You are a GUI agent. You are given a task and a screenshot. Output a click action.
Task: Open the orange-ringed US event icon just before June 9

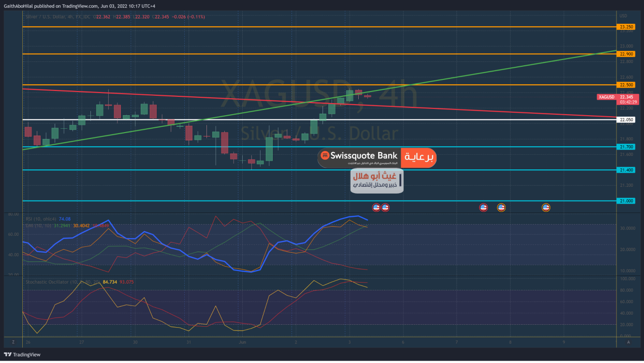click(x=546, y=208)
